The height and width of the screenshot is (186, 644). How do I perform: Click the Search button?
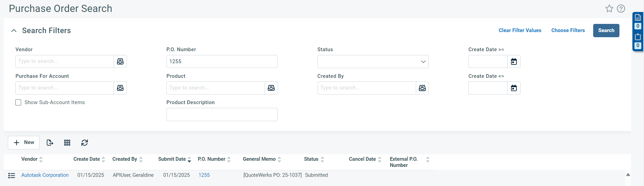606,30
